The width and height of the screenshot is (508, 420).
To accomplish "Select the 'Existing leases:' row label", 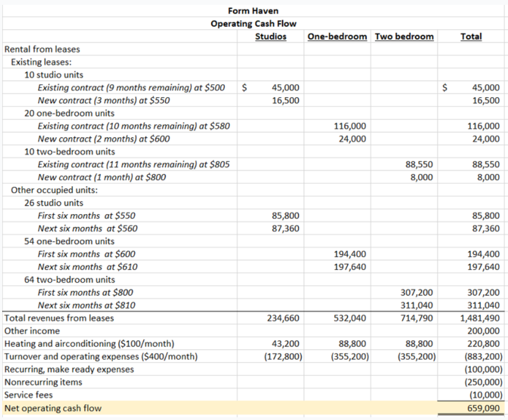I will pos(41,62).
